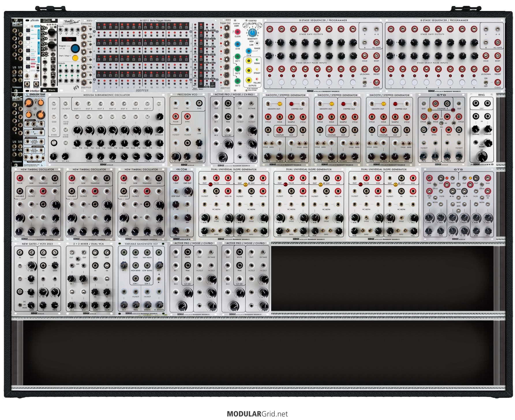515x420 pixels.
Task: Click CMP OUT jack on +N COM module
Action: pyautogui.click(x=187, y=178)
